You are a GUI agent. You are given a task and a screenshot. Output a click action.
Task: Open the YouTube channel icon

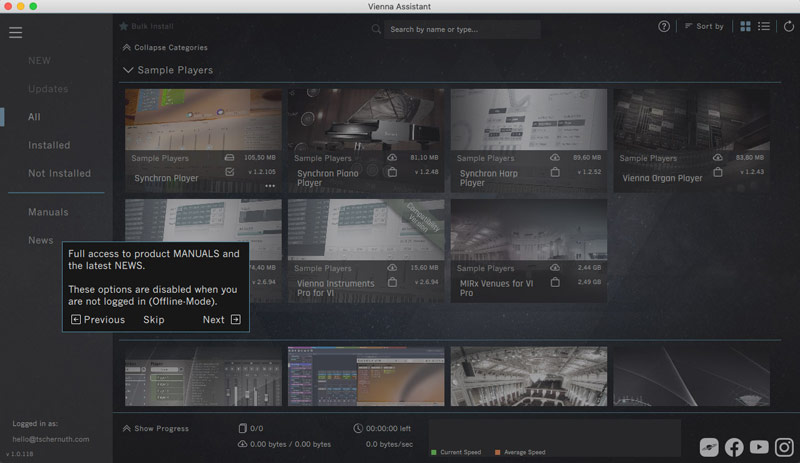click(x=760, y=448)
